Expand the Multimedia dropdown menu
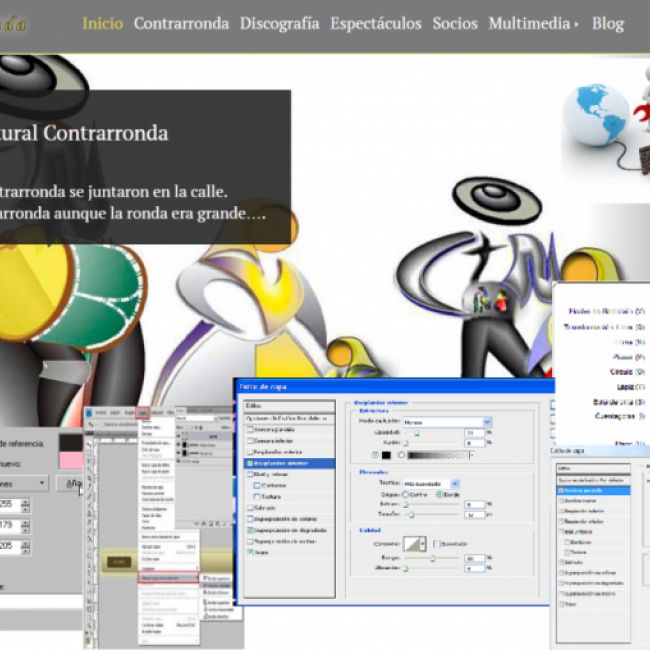 click(x=533, y=23)
